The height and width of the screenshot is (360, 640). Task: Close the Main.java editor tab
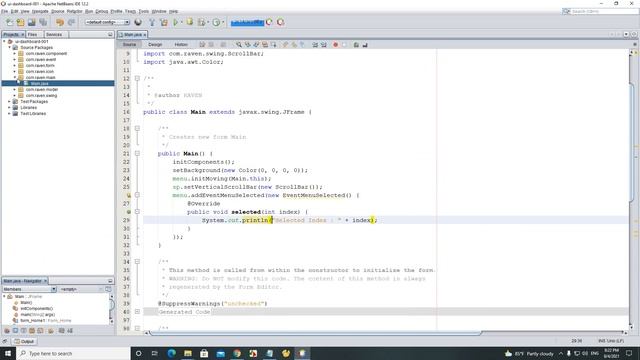(144, 35)
